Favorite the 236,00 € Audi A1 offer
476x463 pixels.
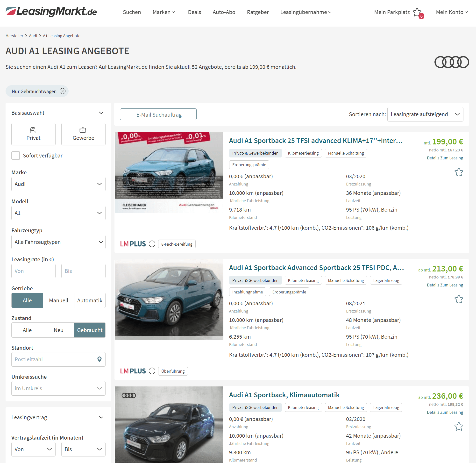point(459,427)
